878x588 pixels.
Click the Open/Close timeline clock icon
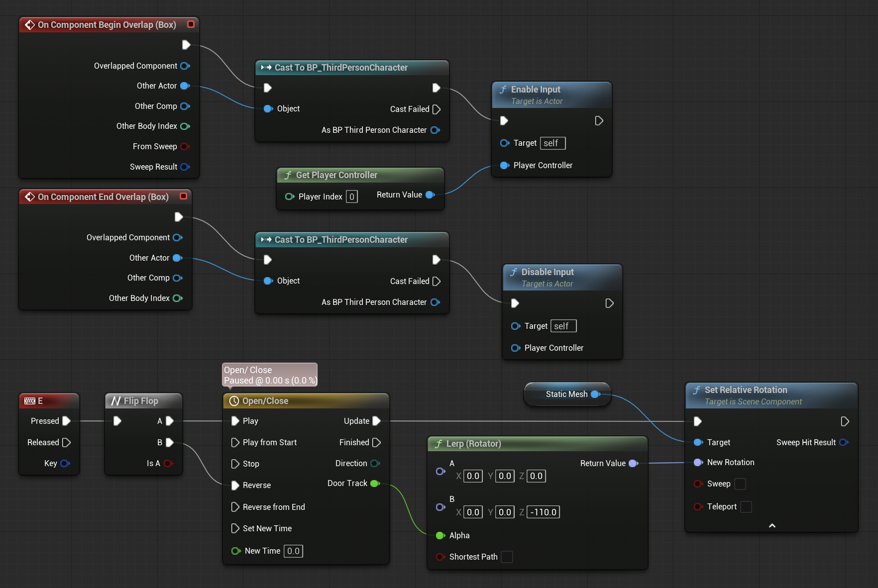click(x=234, y=401)
